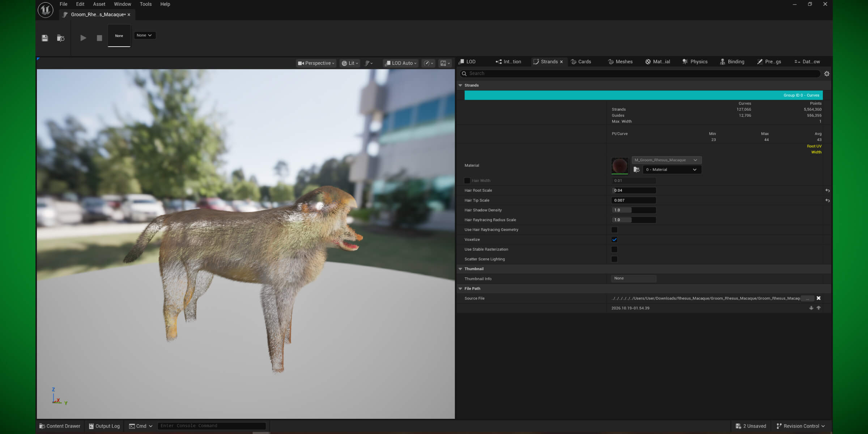The width and height of the screenshot is (868, 434).
Task: Open the Content Drawer
Action: click(60, 426)
